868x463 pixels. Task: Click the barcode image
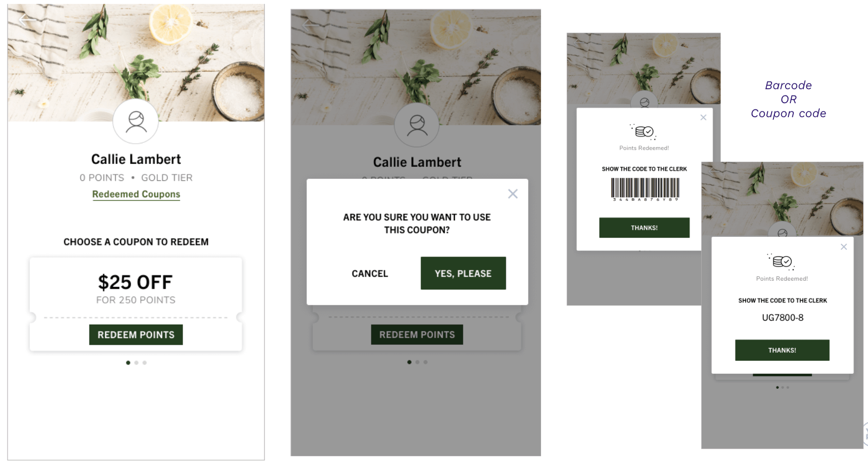645,189
